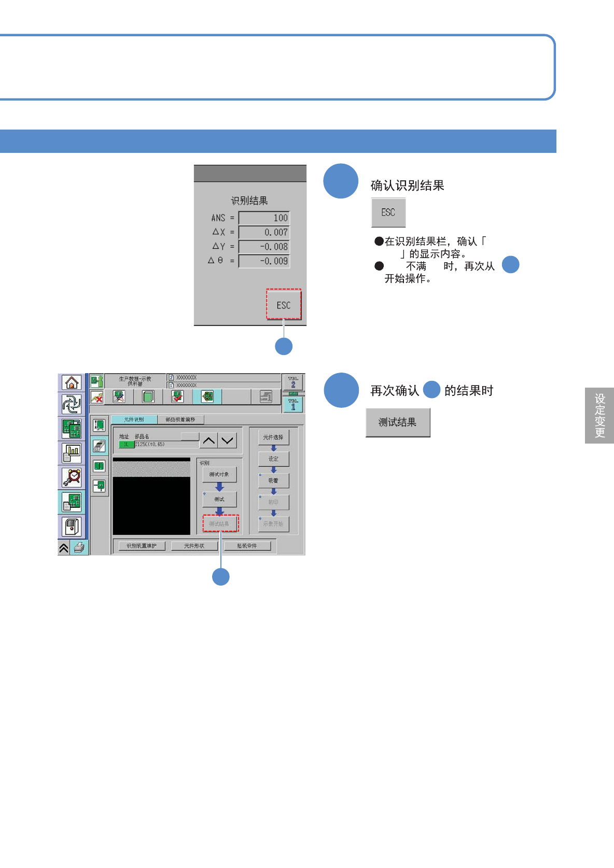Click the 元件选择 button
The width and height of the screenshot is (614, 868).
[273, 437]
